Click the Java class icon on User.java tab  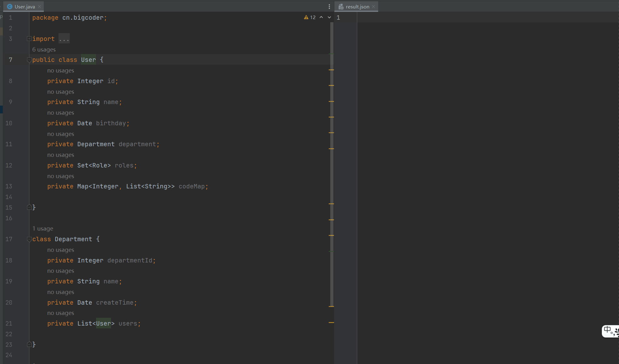(10, 7)
